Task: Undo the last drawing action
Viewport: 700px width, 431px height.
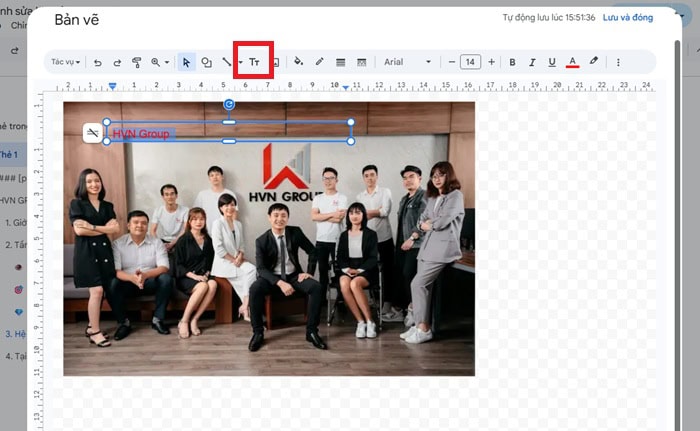Action: tap(97, 63)
